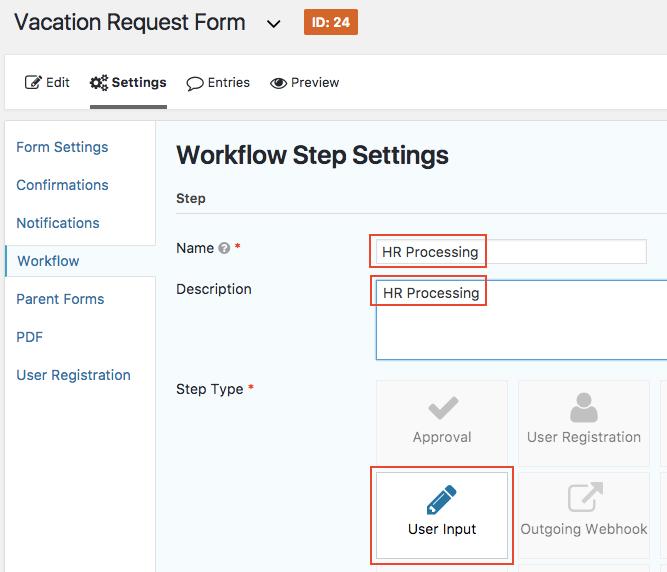This screenshot has height=572, width=667.
Task: Select the User Input step type
Action: [442, 514]
